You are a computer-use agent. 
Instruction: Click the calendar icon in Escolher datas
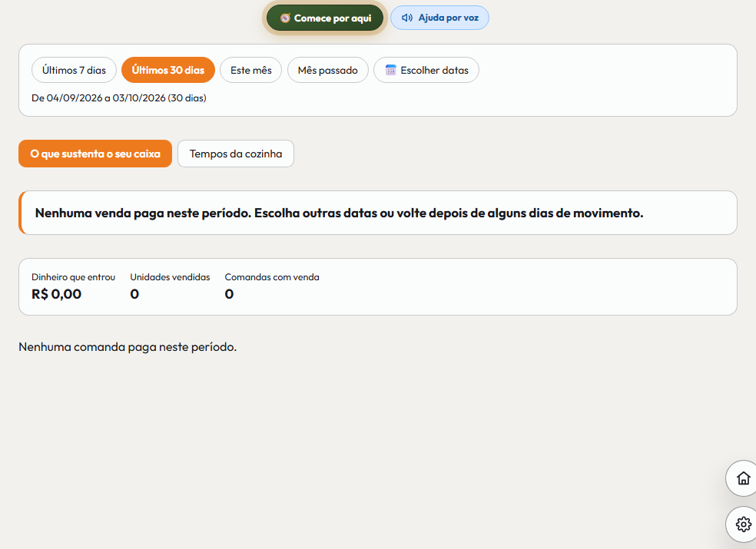[390, 70]
